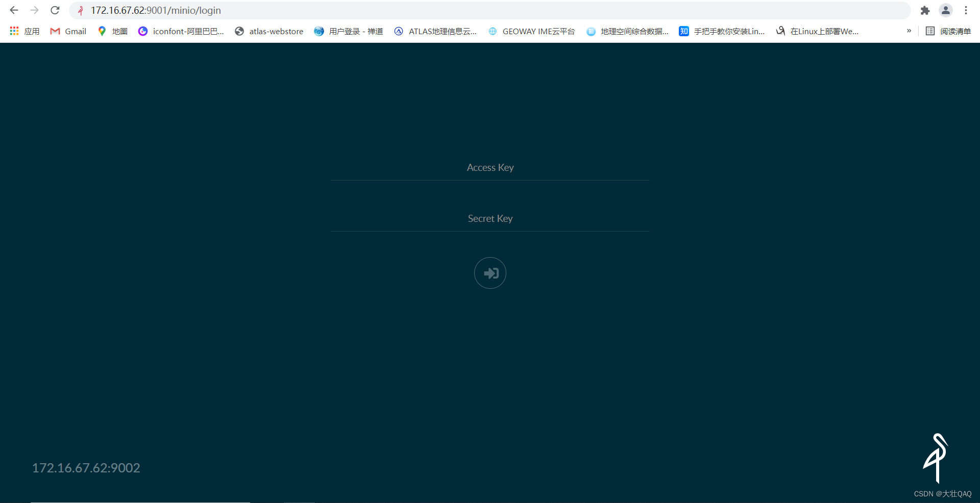Open the Chrome extensions puzzle icon
The height and width of the screenshot is (503, 980).
point(925,10)
